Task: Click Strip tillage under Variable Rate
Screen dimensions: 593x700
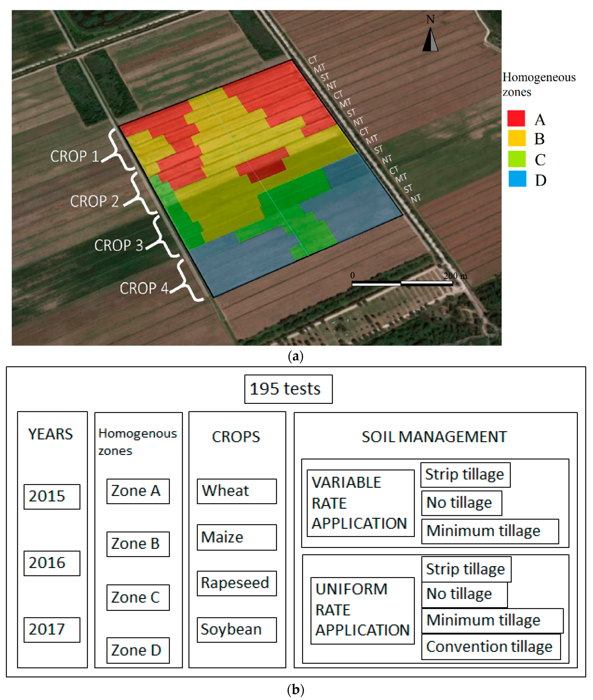Action: (465, 475)
